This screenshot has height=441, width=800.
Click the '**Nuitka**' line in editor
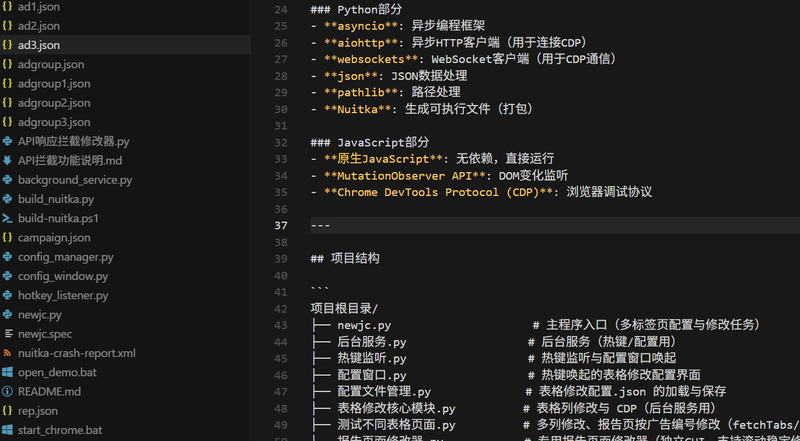click(422, 109)
